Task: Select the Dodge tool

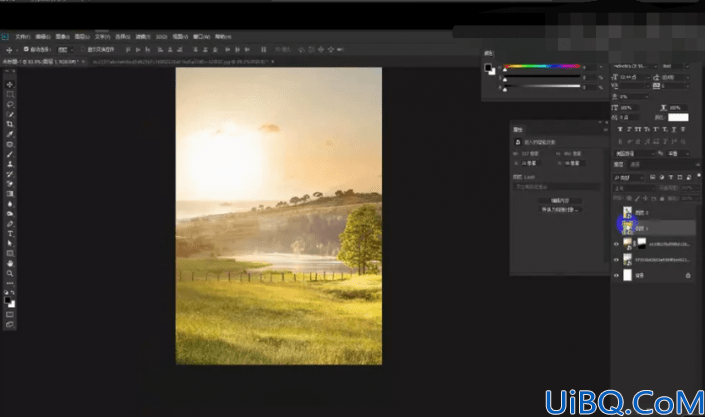Action: [10, 214]
